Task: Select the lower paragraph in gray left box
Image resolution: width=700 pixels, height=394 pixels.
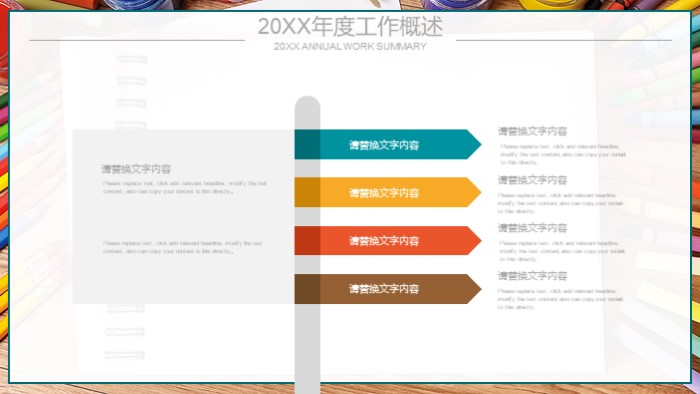Action: pos(183,247)
